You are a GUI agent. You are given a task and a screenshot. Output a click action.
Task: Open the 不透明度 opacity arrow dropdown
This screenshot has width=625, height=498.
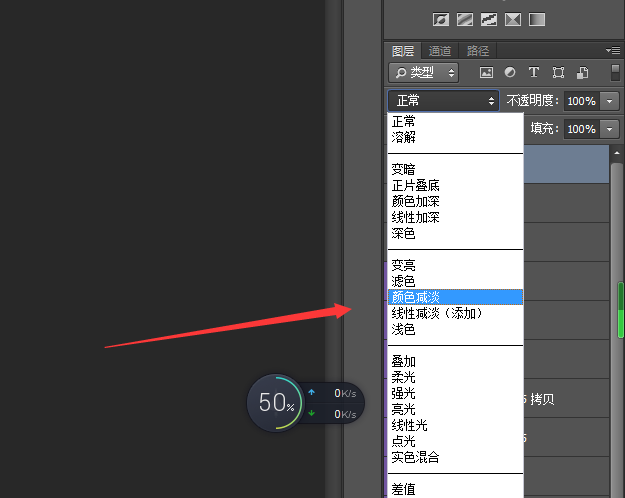pos(609,101)
